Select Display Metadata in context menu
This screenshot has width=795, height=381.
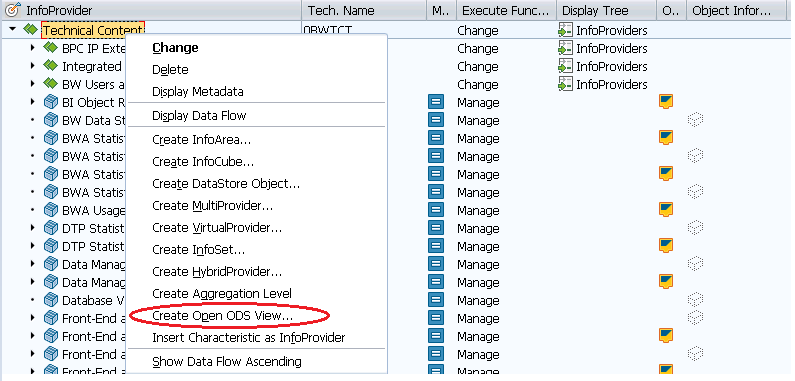pyautogui.click(x=198, y=92)
